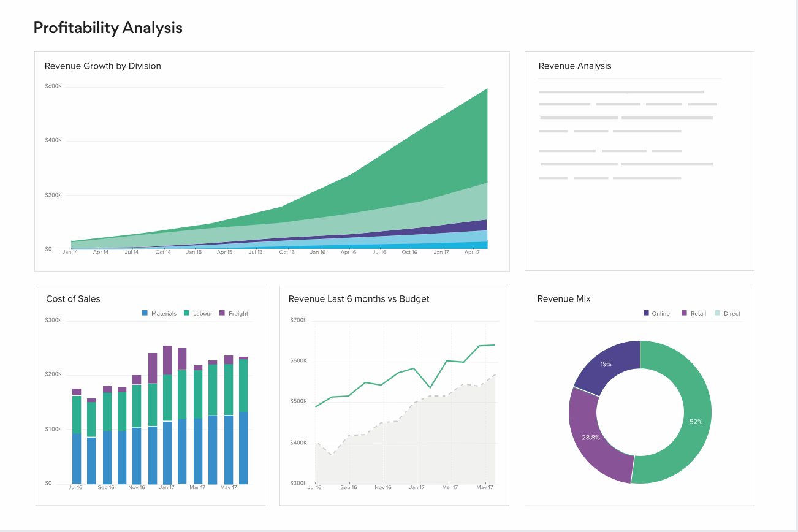Click the $400K axis label in Revenue Growth chart
The image size is (798, 532).
click(53, 140)
